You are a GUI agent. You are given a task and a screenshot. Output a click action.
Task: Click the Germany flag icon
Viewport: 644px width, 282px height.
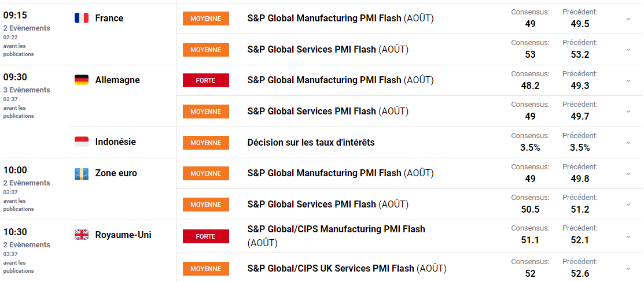82,80
